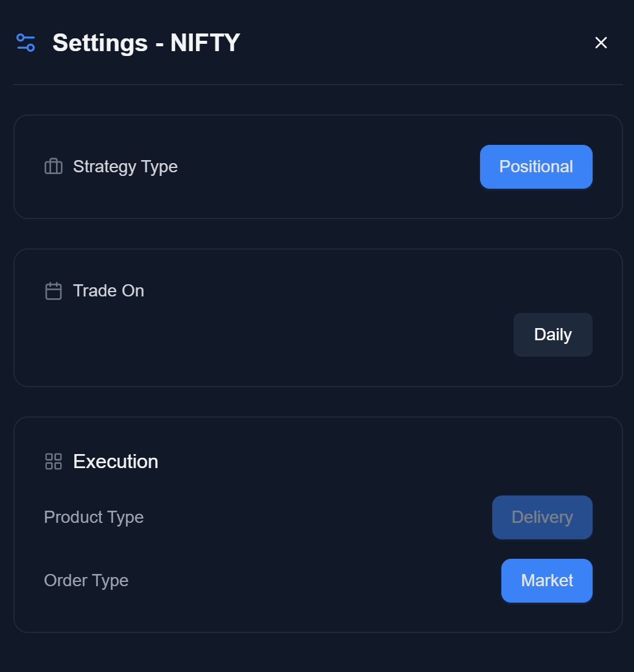Select the Execution section heading
Image resolution: width=634 pixels, height=672 pixels.
point(116,461)
